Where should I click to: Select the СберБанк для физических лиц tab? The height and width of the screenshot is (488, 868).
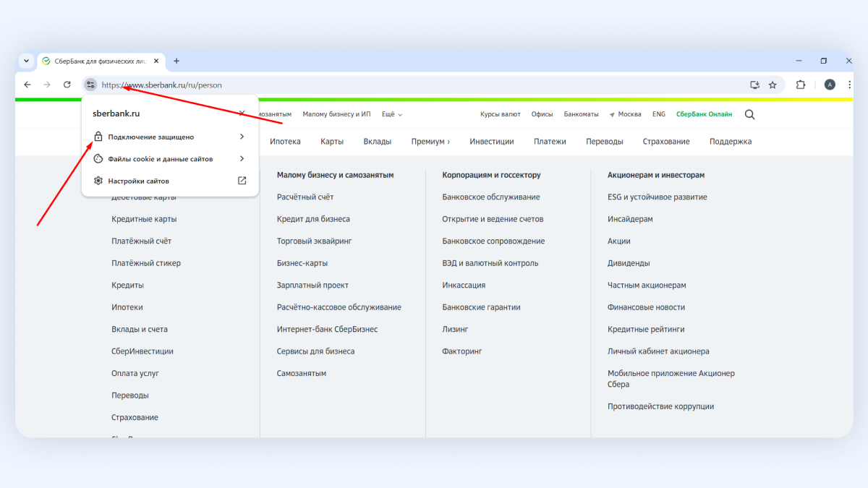[101, 61]
